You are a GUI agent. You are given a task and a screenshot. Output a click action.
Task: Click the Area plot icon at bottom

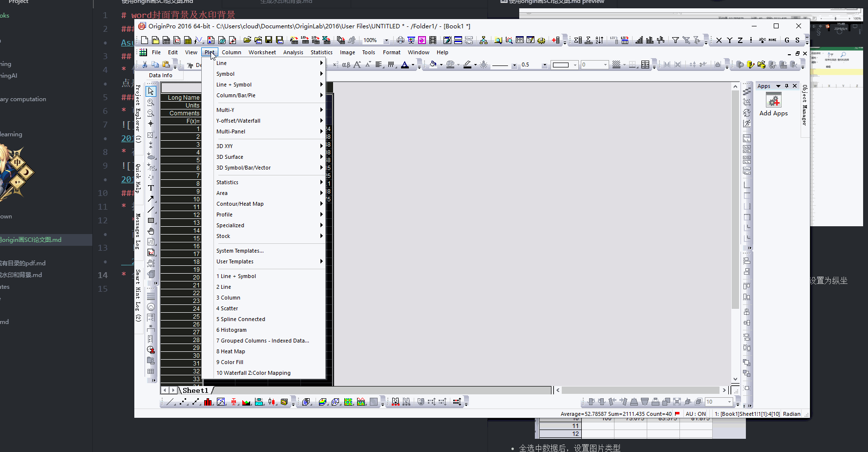click(x=246, y=402)
